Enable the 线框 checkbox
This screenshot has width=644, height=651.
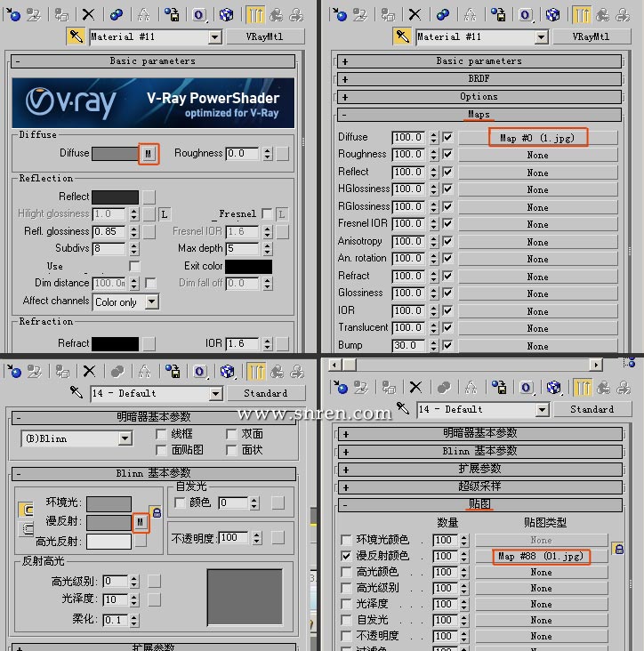tap(161, 434)
